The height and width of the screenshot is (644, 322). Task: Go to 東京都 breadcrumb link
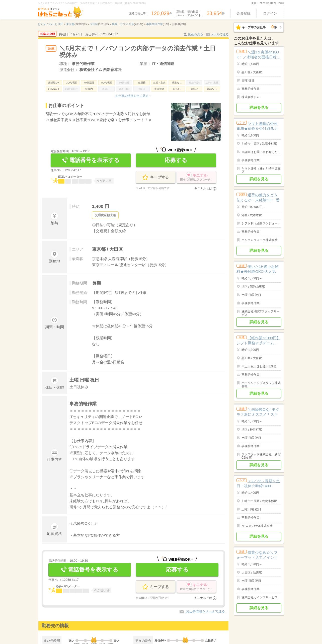click(x=70, y=24)
